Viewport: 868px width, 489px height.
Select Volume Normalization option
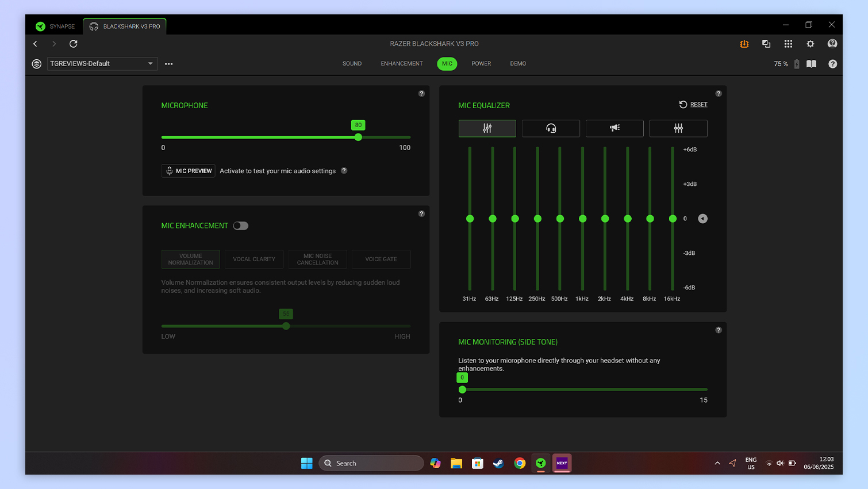pos(191,259)
